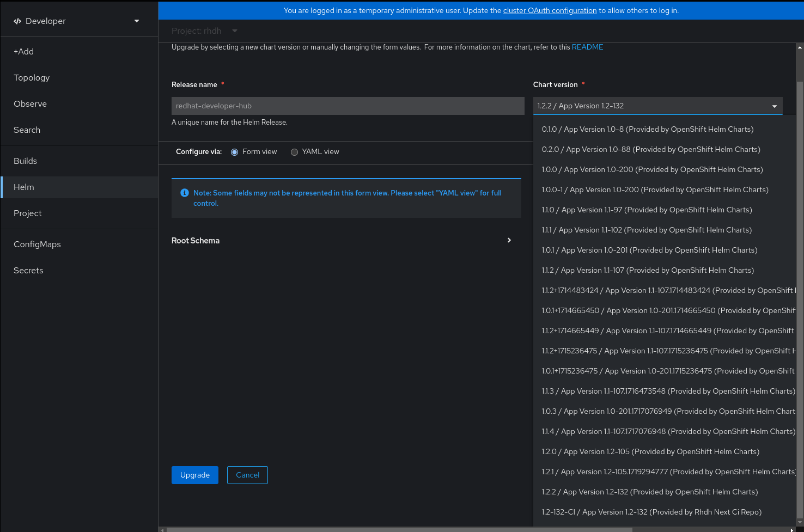
Task: Select chart version 1.0.1+1715236475
Action: 664,371
